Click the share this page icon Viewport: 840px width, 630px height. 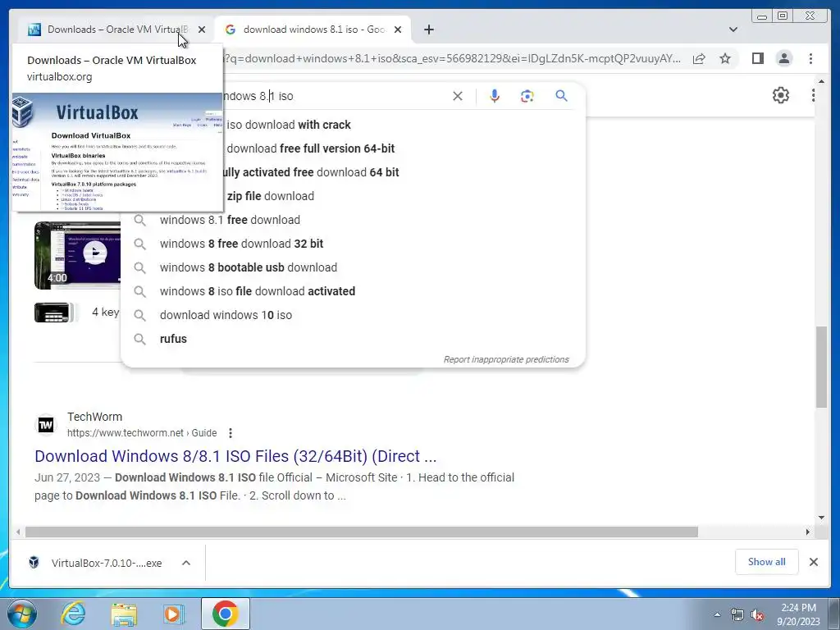tap(699, 58)
